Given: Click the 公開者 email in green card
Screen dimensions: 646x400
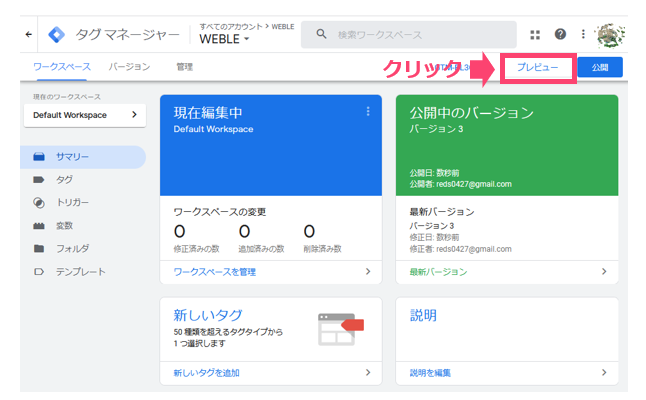Looking at the screenshot, I should pyautogui.click(x=474, y=184).
